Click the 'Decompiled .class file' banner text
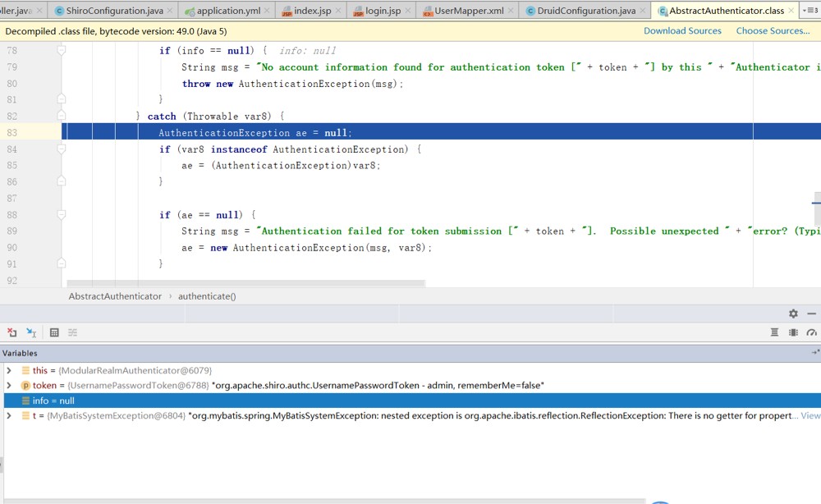 (117, 31)
